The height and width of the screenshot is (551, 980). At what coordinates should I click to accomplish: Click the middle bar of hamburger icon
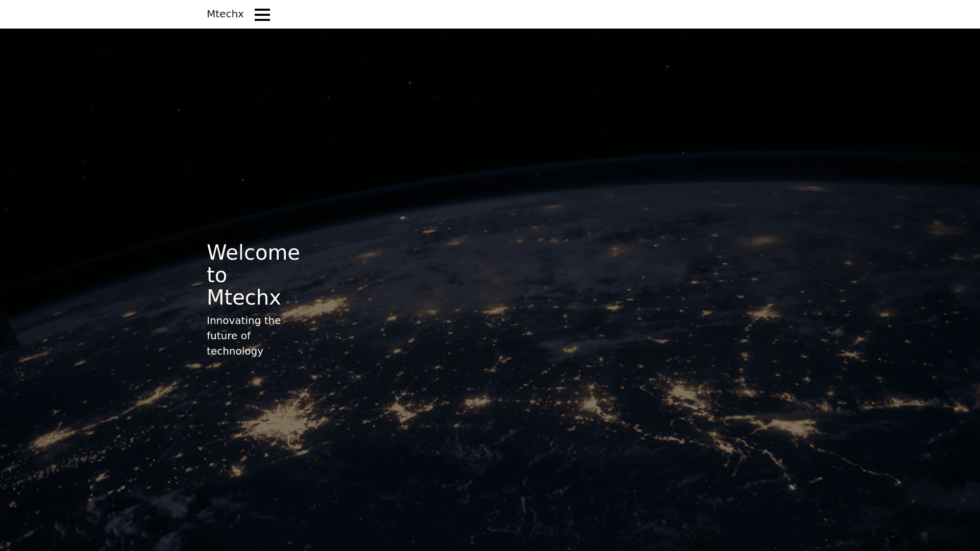(x=262, y=15)
